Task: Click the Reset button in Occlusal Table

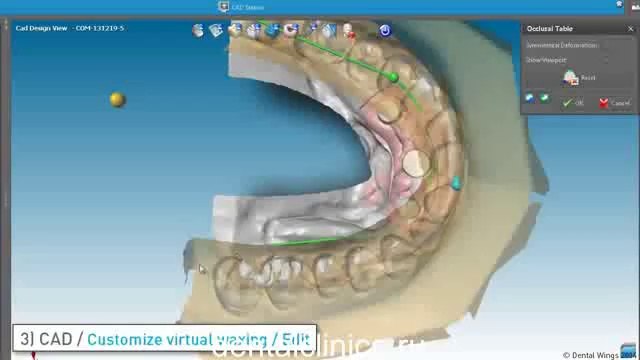Action: click(579, 78)
